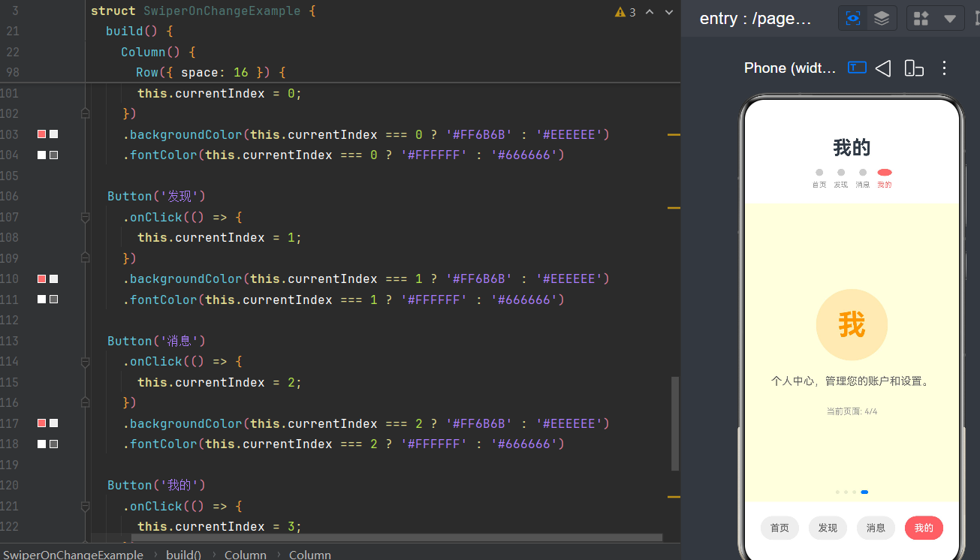980x560 pixels.
Task: Collapse the fold marker at line 109
Action: (x=85, y=258)
